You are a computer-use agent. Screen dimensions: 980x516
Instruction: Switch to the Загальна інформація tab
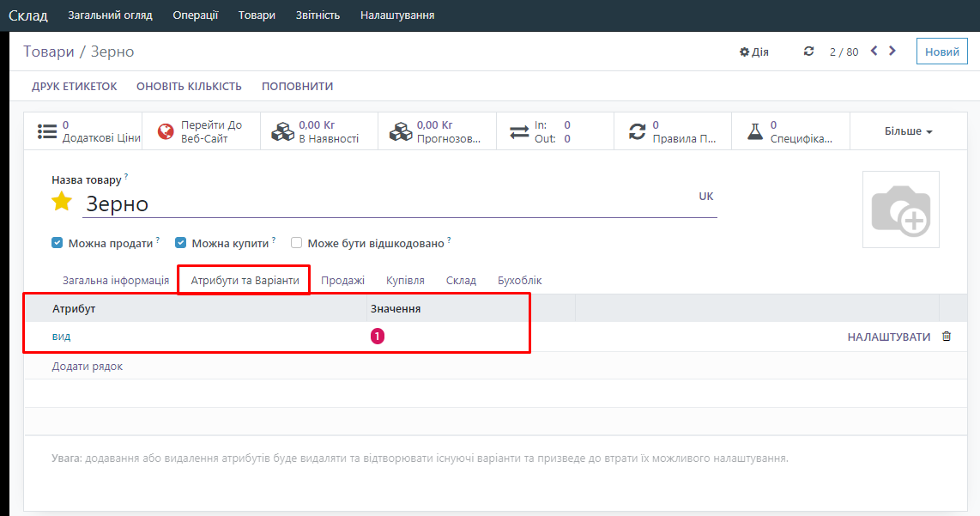(x=115, y=281)
